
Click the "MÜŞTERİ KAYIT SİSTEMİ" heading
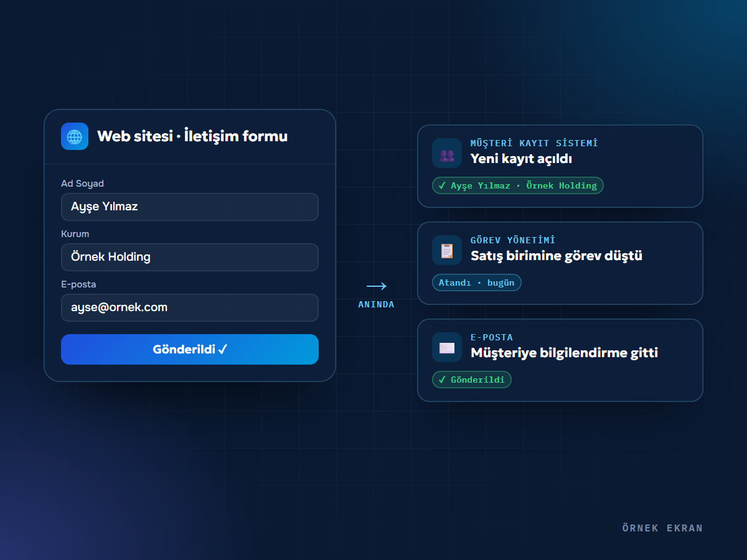click(x=534, y=143)
